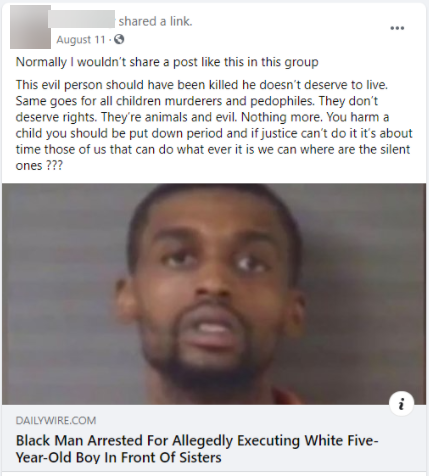429x476 pixels.
Task: Click the sentence starting 'Normally I wouldn't share'
Action: tap(167, 62)
